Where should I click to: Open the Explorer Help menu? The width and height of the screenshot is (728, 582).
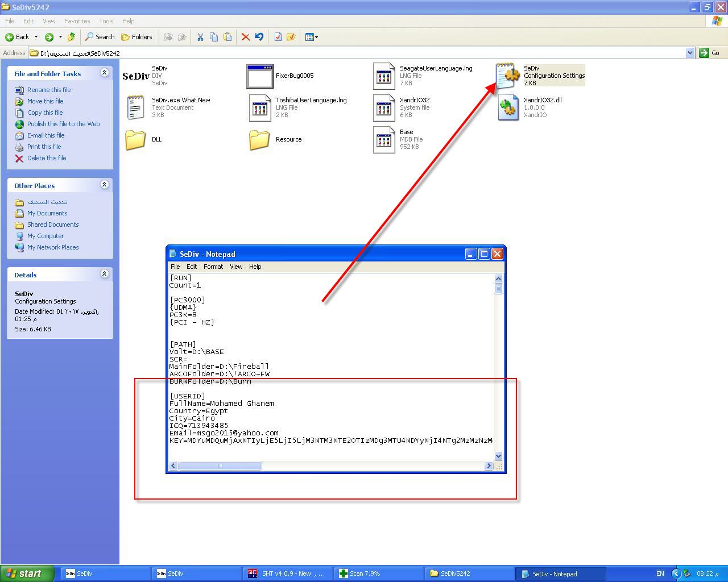point(129,21)
